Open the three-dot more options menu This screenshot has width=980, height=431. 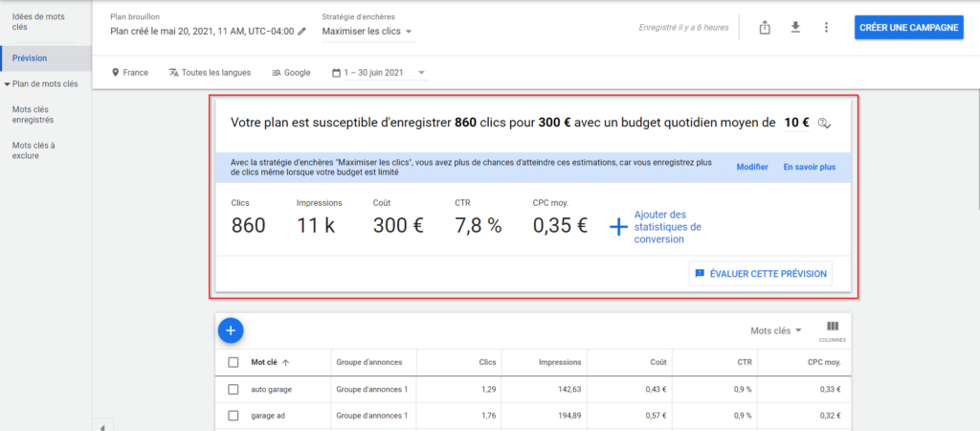(825, 27)
